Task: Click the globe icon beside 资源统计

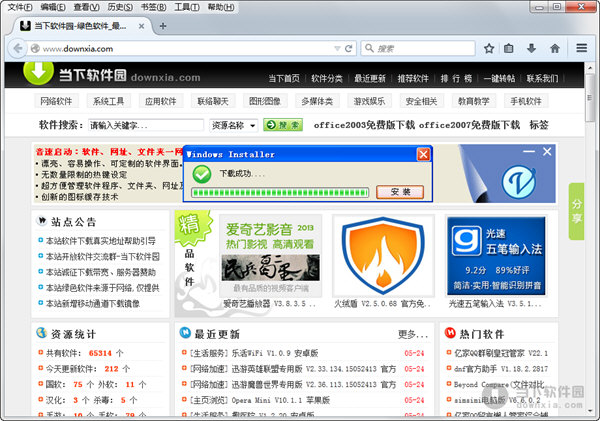Action: pos(41,333)
